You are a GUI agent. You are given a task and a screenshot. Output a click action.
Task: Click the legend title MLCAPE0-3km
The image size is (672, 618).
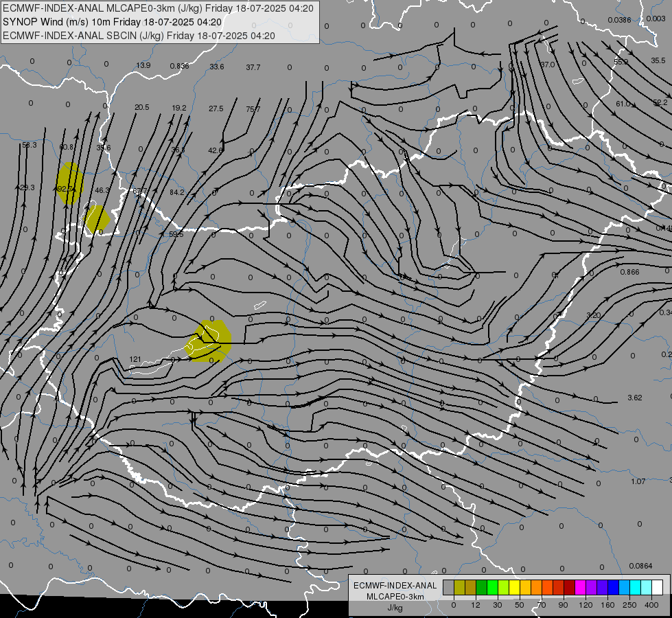[395, 597]
